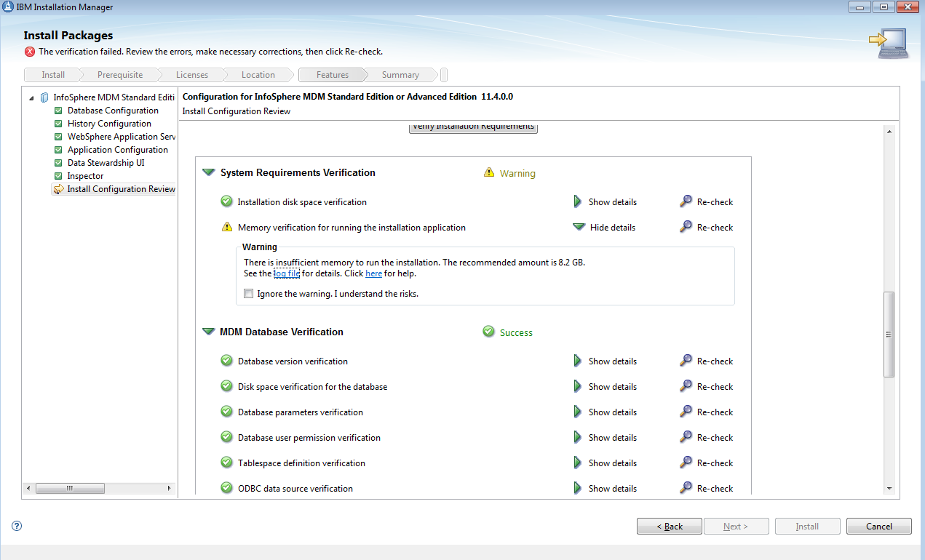
Task: Click Database Configuration checkmark in tree
Action: tap(59, 111)
